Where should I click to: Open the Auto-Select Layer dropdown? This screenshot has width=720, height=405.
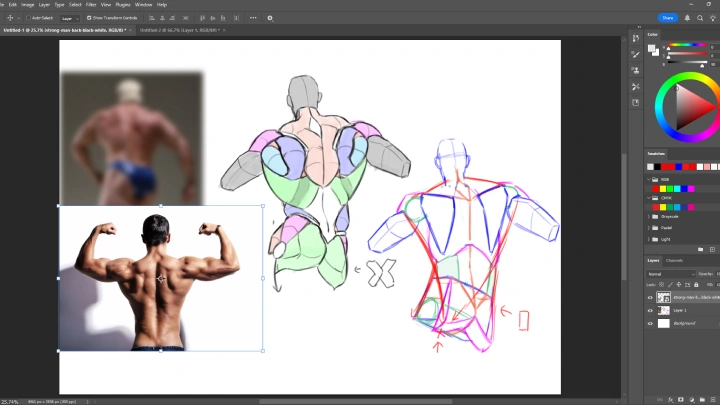pos(70,18)
